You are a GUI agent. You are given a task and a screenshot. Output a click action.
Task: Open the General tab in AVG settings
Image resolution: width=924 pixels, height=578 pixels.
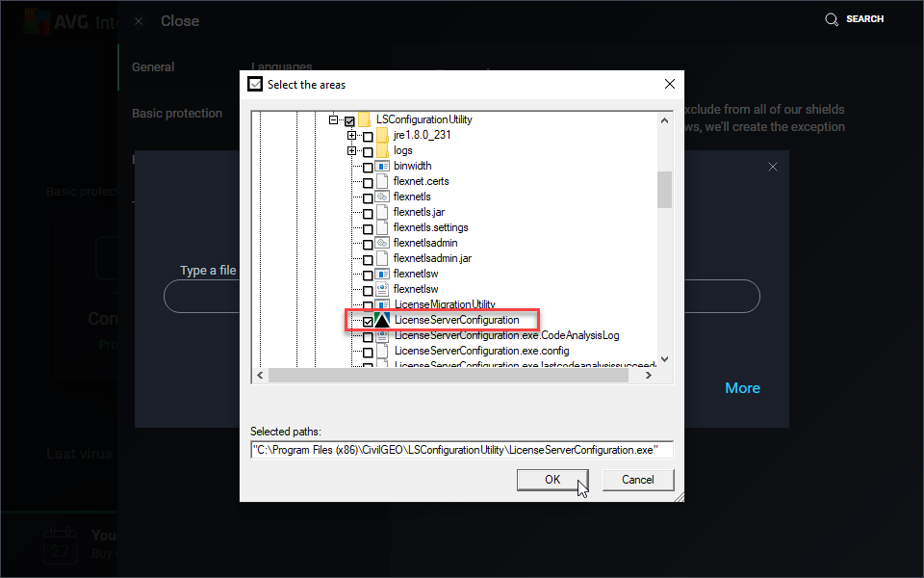tap(153, 67)
